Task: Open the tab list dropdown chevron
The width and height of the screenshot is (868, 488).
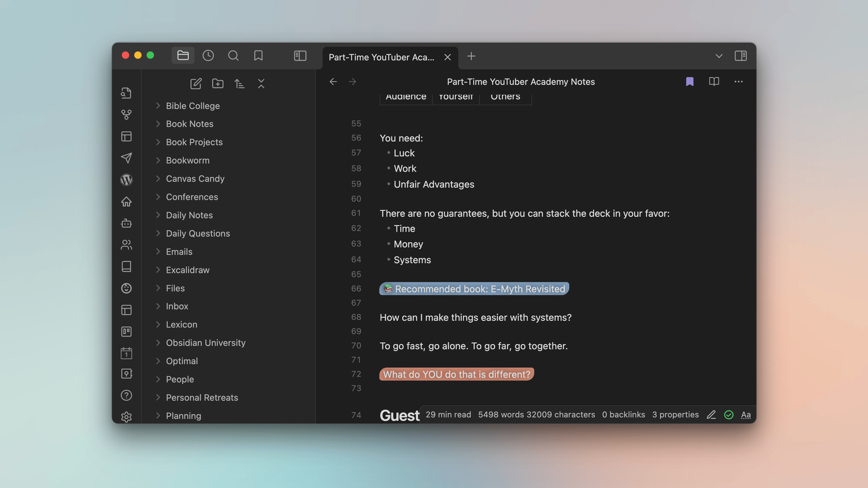Action: pos(719,56)
